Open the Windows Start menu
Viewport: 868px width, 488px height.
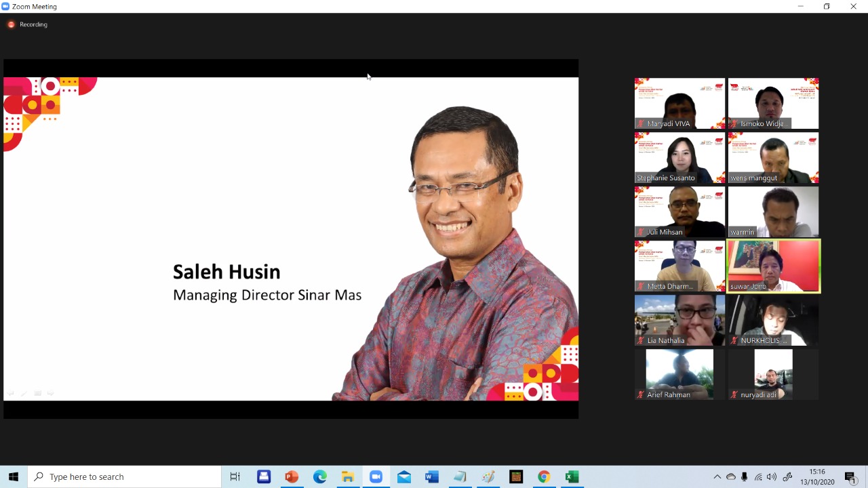coord(14,477)
